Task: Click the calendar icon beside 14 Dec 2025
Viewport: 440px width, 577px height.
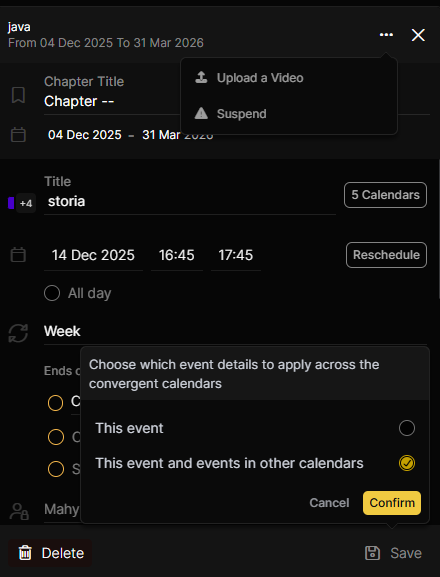Action: [x=18, y=255]
